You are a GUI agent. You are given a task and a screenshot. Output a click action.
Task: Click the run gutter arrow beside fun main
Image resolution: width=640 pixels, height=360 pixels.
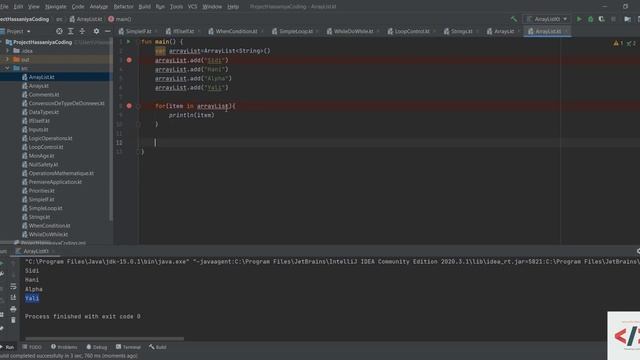tap(129, 42)
